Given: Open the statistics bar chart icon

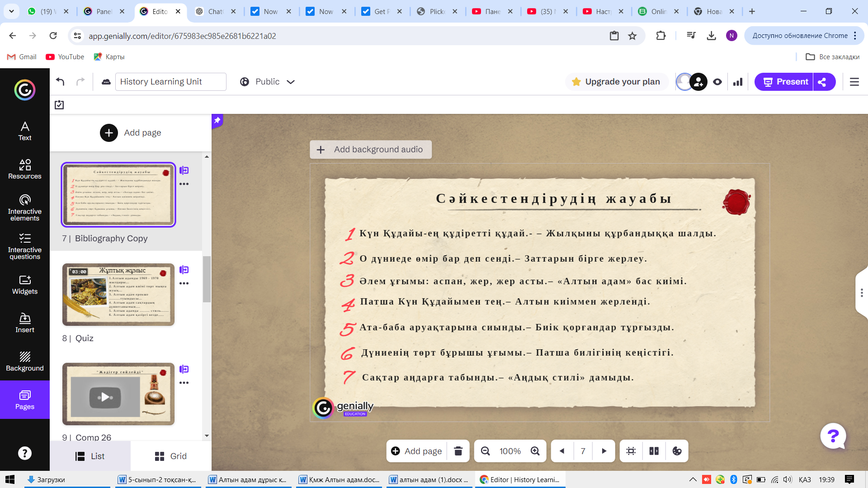Looking at the screenshot, I should (738, 82).
